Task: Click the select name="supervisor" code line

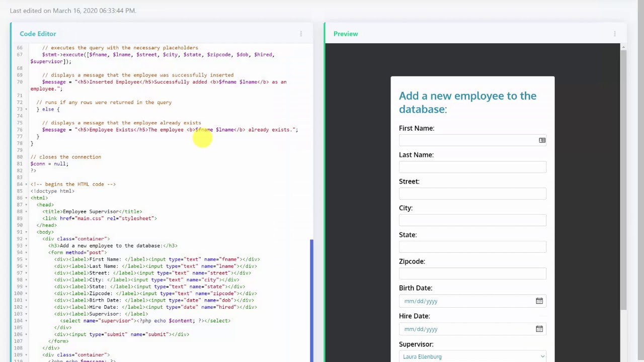Action: [145, 321]
